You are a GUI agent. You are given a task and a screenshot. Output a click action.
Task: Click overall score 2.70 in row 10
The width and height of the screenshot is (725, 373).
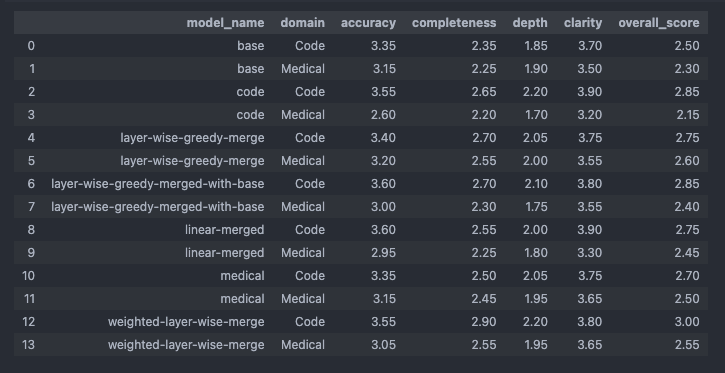pyautogui.click(x=687, y=275)
